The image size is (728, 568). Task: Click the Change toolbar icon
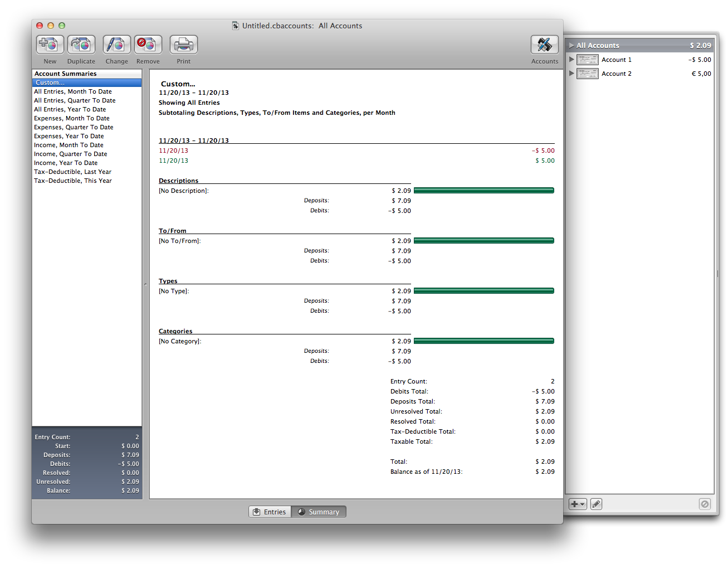117,45
